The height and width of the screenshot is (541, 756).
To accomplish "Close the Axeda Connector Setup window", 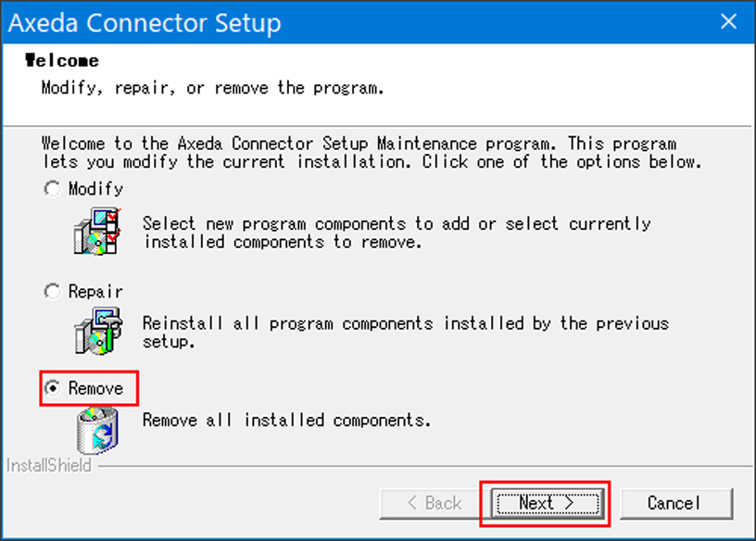I will (x=728, y=21).
